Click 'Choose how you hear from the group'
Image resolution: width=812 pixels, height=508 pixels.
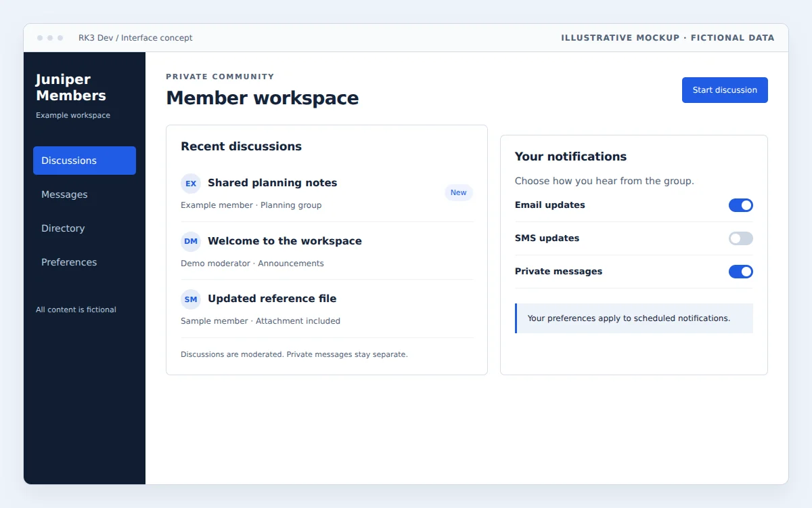(x=604, y=182)
